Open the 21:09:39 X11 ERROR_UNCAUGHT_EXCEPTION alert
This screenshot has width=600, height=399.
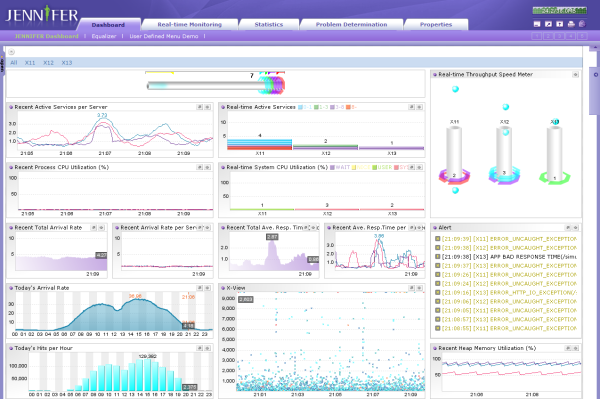pos(509,239)
